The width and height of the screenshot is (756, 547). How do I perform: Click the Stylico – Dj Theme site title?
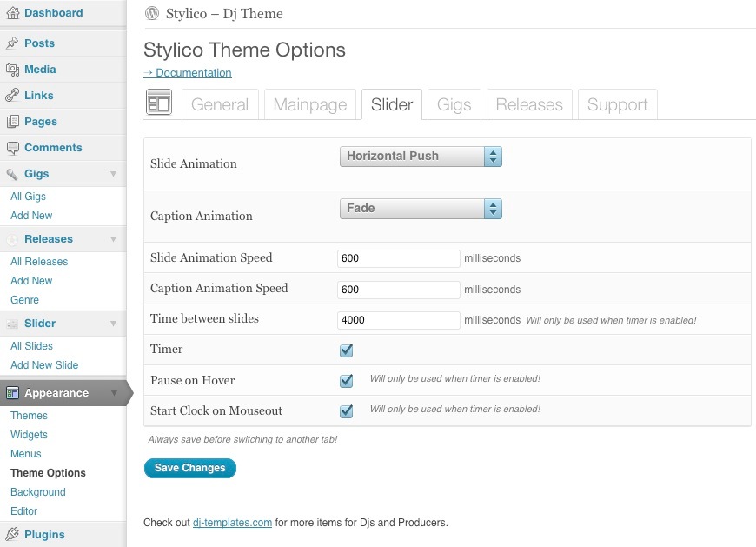point(224,14)
